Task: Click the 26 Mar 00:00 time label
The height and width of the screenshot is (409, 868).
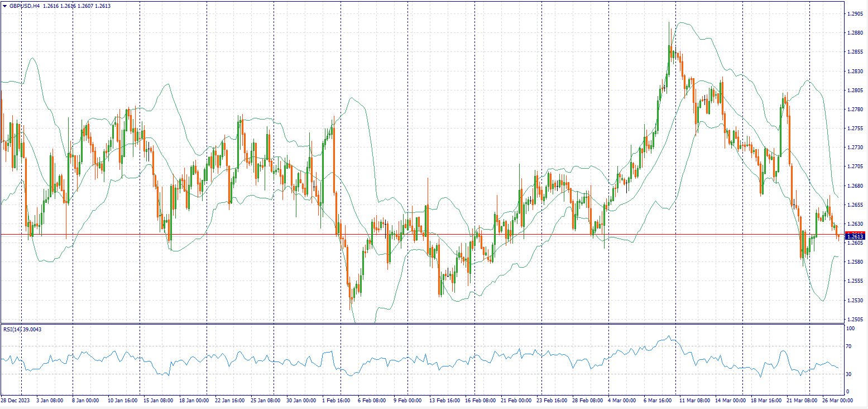Action: pyautogui.click(x=838, y=401)
